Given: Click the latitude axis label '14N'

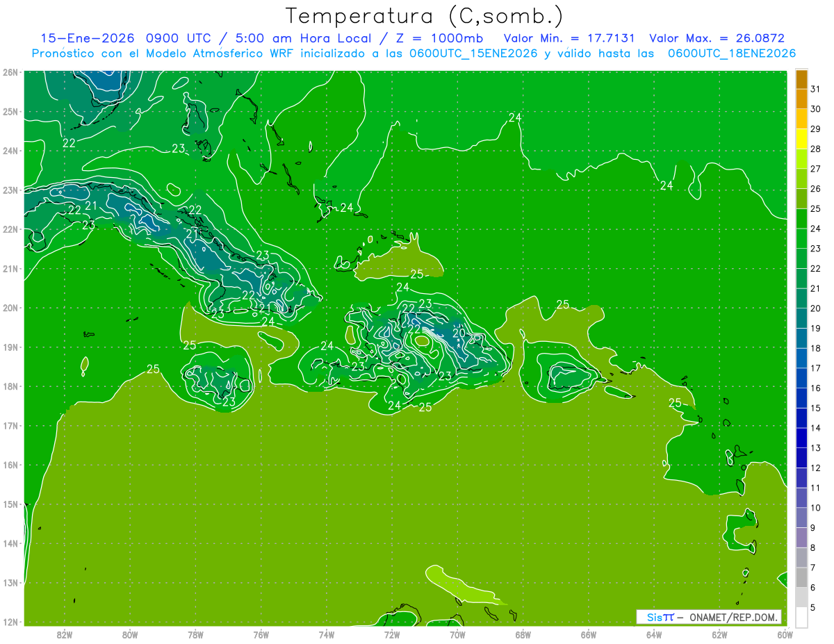Looking at the screenshot, I should pyautogui.click(x=10, y=543).
